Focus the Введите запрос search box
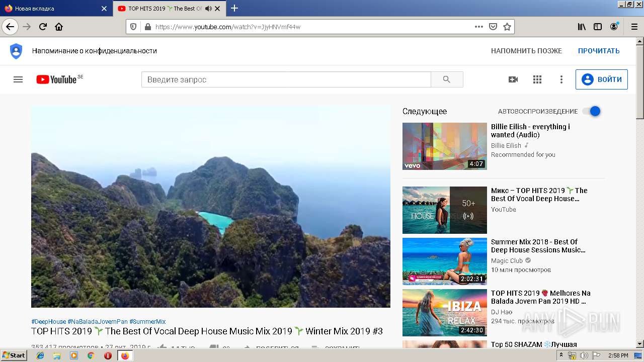 click(286, 79)
